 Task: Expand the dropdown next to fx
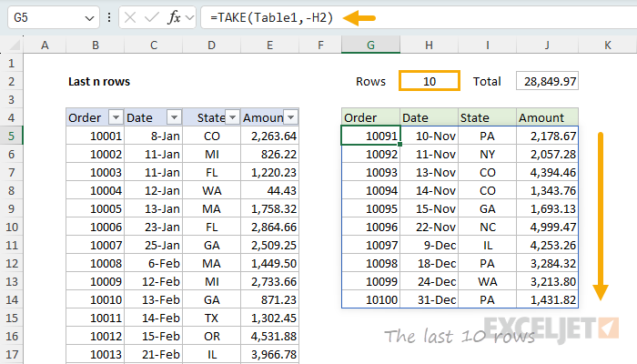(189, 17)
